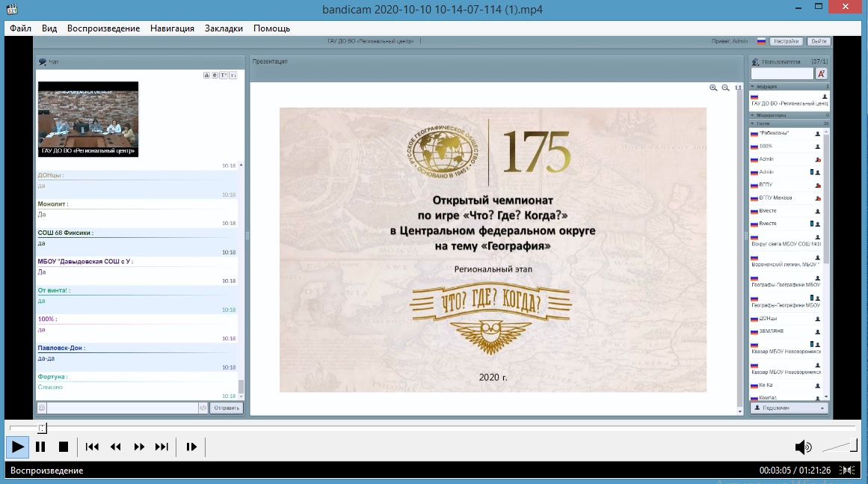Select user Ко Ка in guest list
This screenshot has height=484, width=868.
(x=786, y=385)
